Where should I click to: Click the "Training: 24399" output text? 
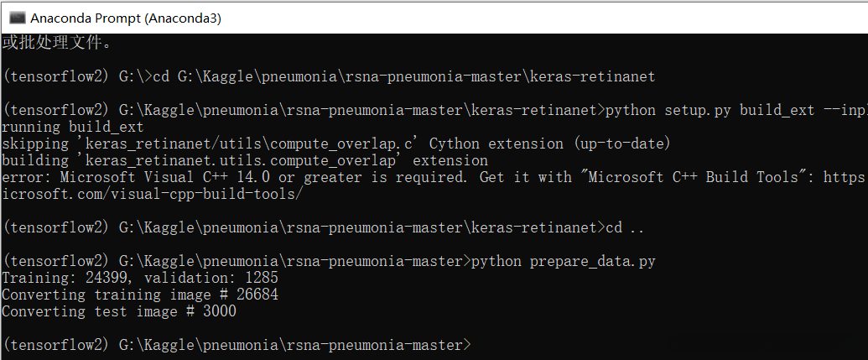[69, 278]
